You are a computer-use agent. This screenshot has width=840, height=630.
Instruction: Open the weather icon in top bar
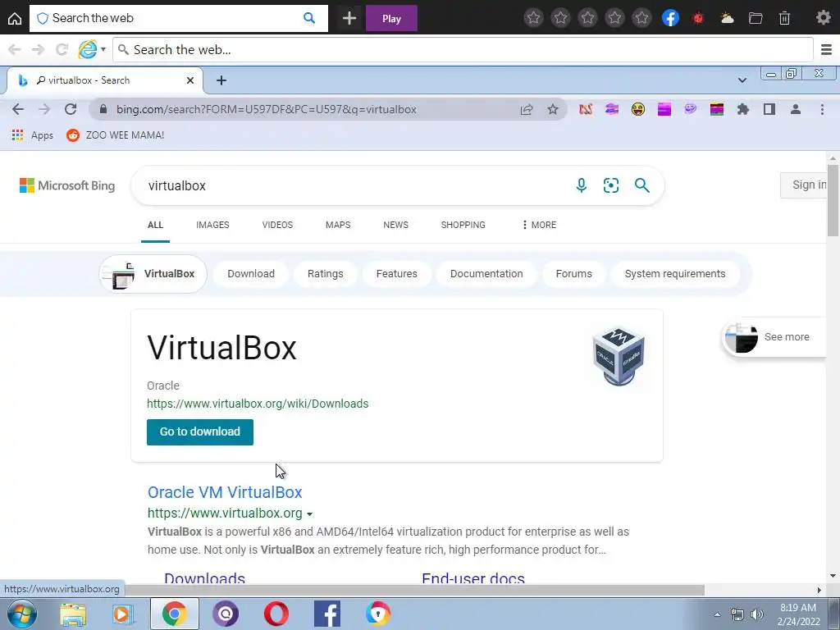pyautogui.click(x=727, y=18)
